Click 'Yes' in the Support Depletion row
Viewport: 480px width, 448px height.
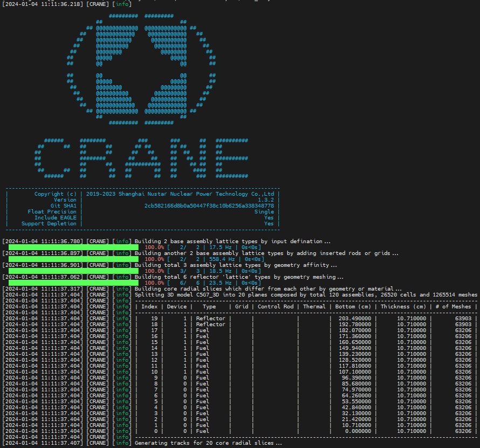[269, 224]
